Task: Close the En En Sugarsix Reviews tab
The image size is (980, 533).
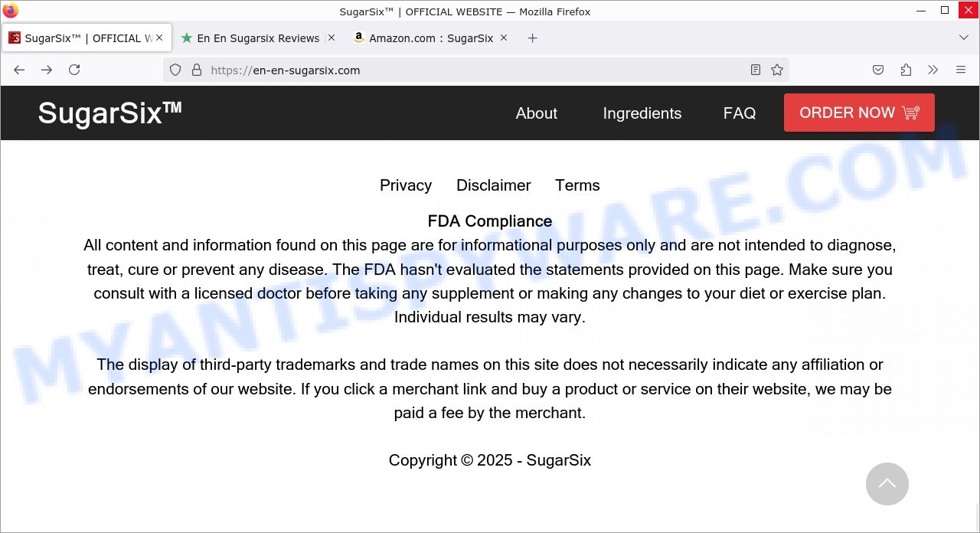Action: tap(332, 38)
